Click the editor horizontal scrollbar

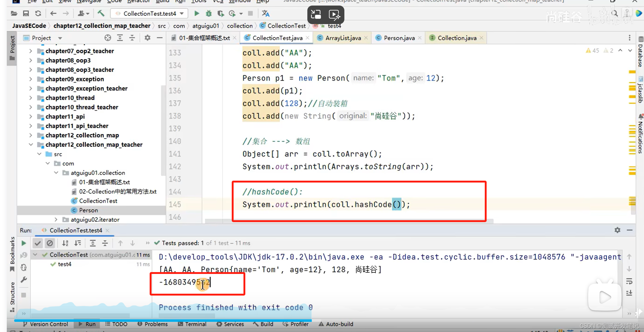pos(349,221)
